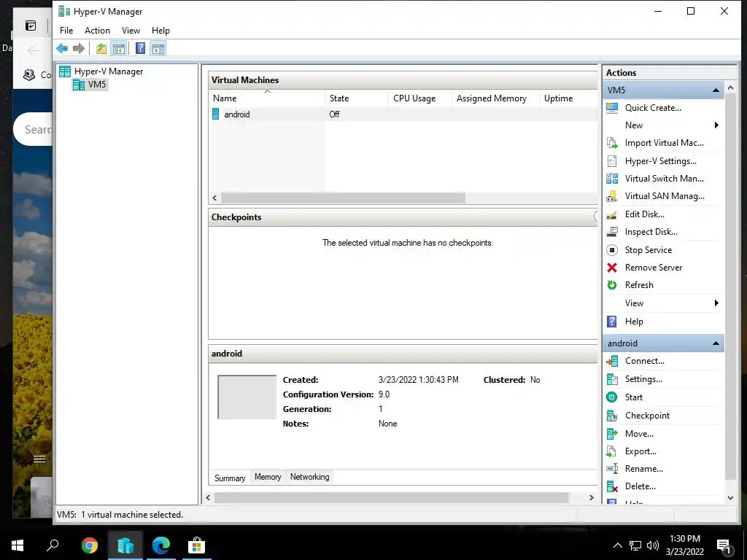
Task: Sort virtual machines by State column
Action: (x=356, y=98)
